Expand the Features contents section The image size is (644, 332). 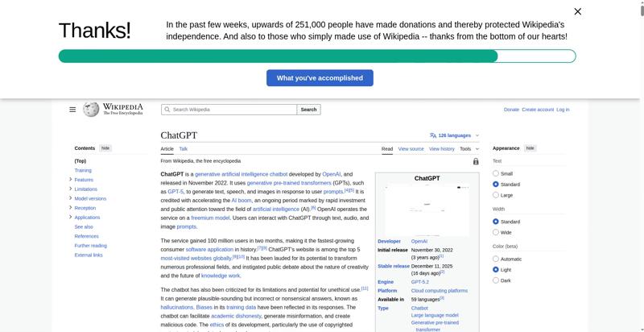[71, 180]
